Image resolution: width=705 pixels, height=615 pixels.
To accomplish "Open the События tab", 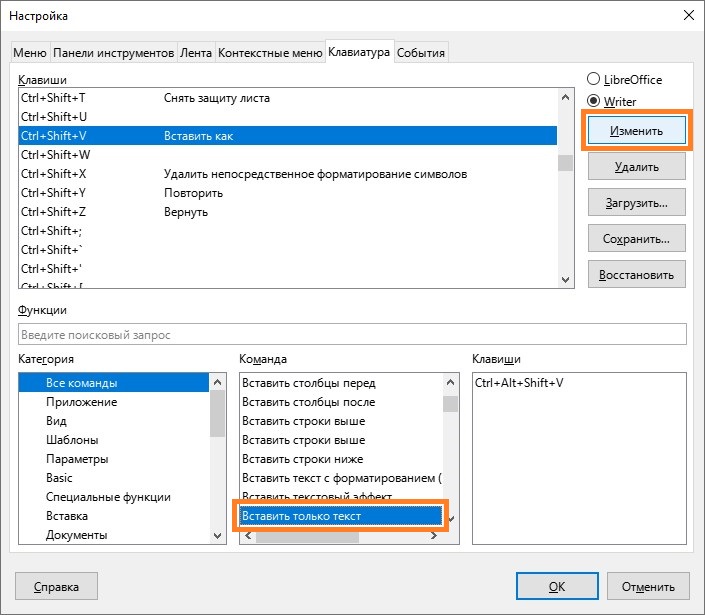I will pyautogui.click(x=421, y=52).
